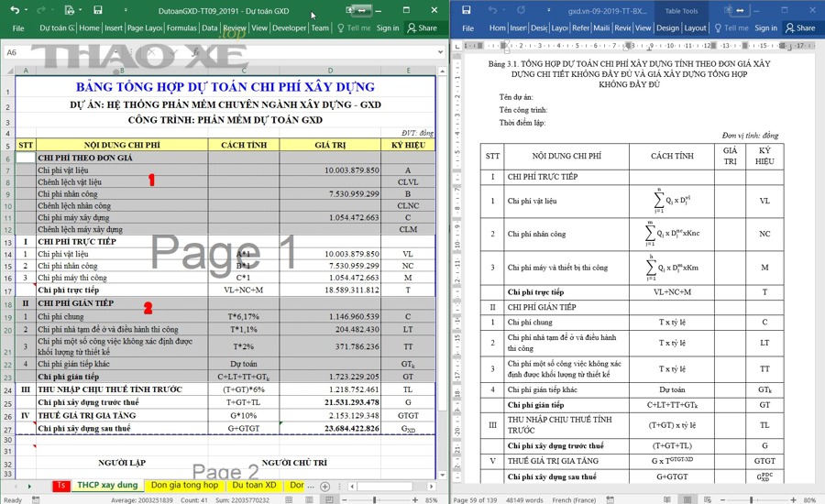
Task: Click the Excel Tell me lightbulb
Action: coord(340,27)
